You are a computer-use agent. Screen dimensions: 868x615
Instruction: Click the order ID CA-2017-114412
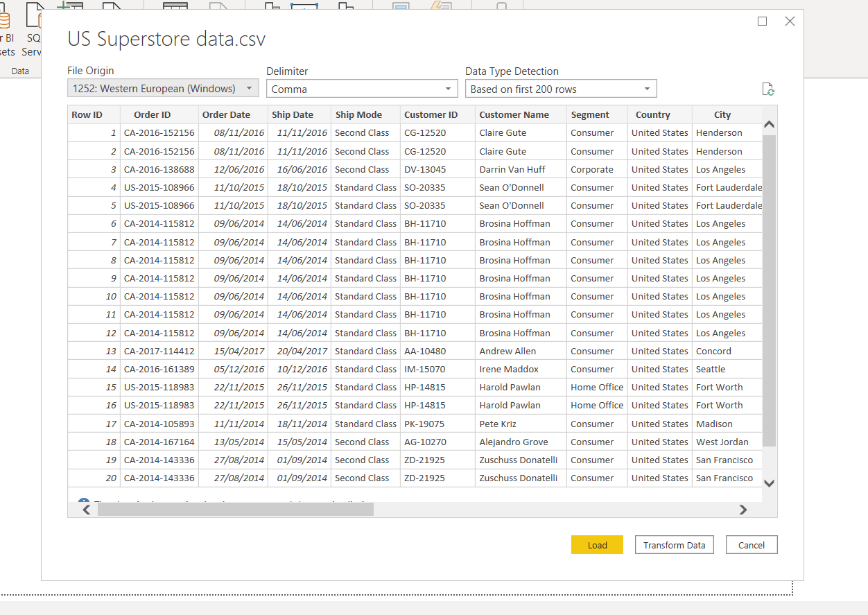pos(159,351)
